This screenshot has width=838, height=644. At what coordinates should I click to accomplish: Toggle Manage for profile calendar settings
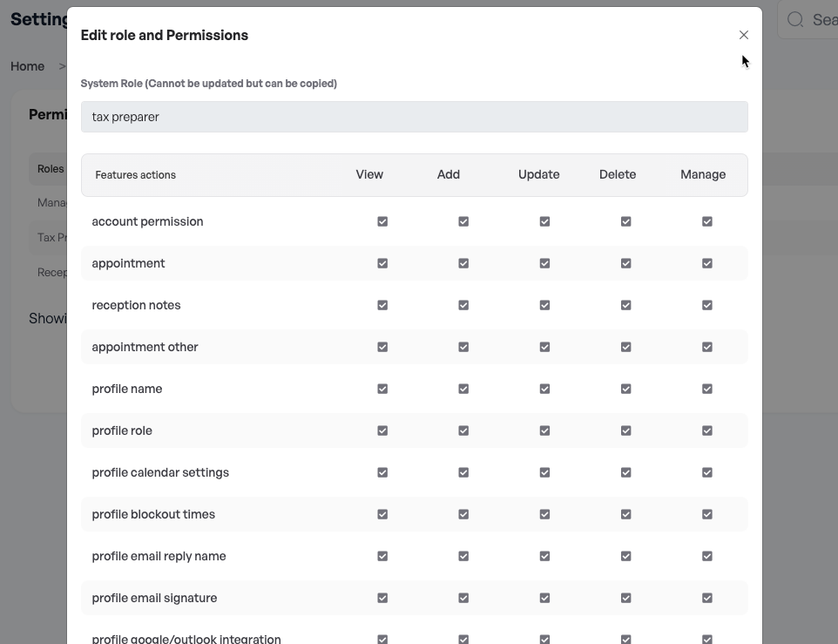click(x=707, y=472)
